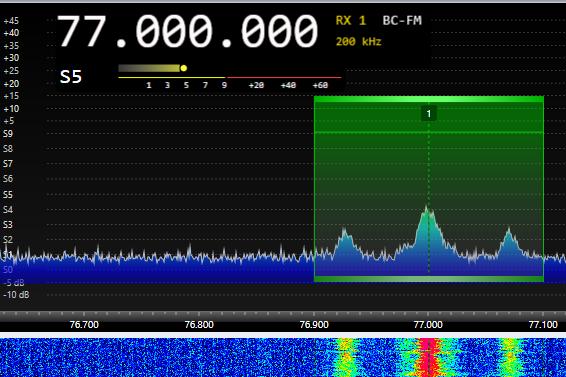The width and height of the screenshot is (566, 377).
Task: Open the BC-FM mode selector
Action: point(402,21)
